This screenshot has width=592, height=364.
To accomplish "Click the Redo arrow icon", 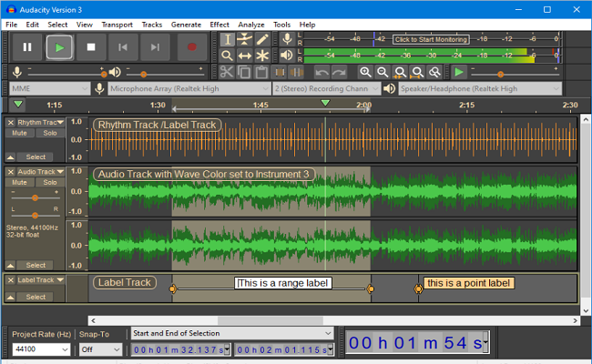I will point(339,72).
